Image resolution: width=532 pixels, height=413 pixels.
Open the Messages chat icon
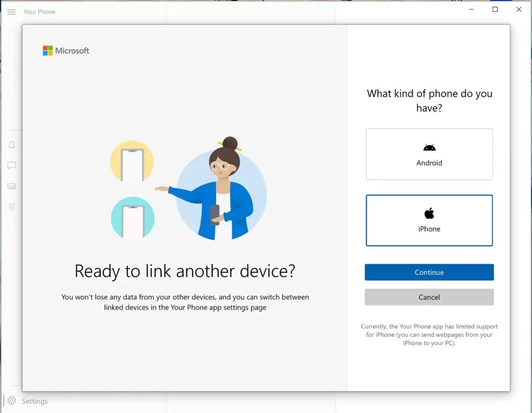[x=11, y=166]
